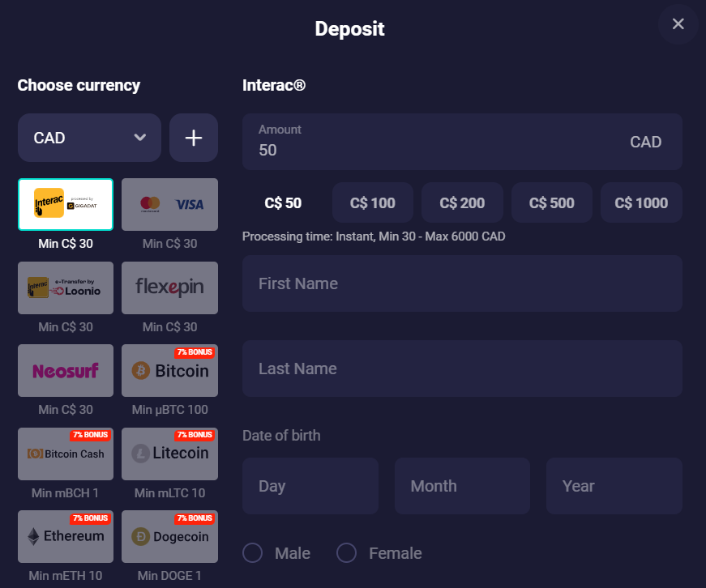The image size is (706, 588).
Task: Add a new currency with plus button
Action: pos(194,138)
